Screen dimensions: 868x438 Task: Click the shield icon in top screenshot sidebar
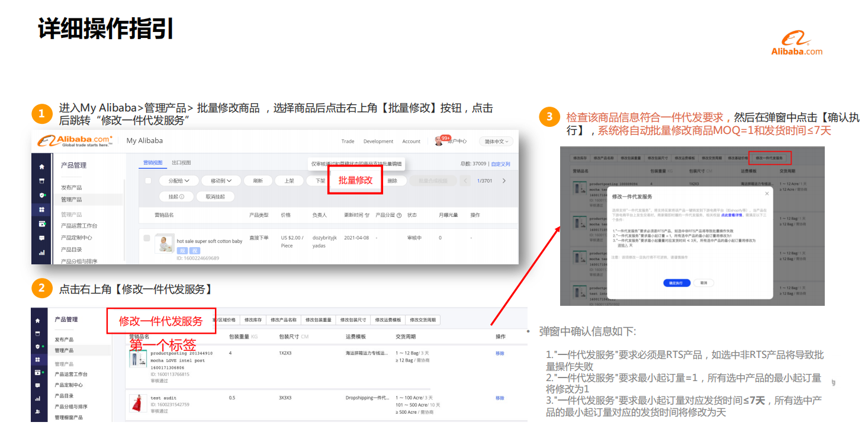pos(41,195)
